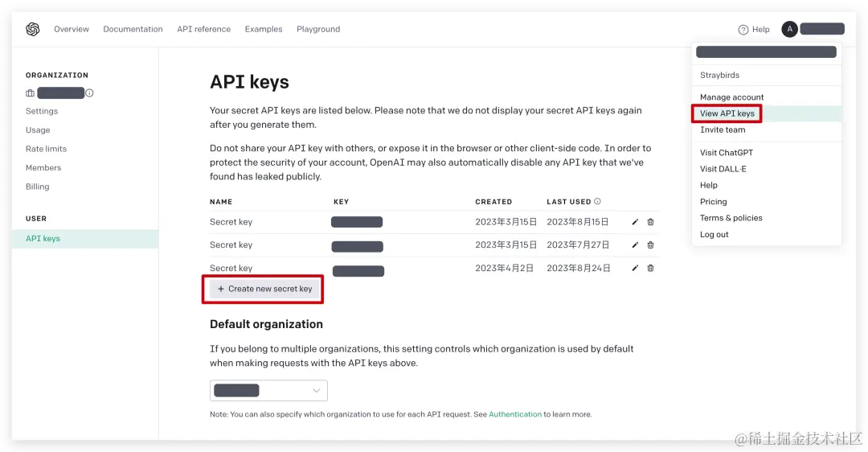Screen dimensions: 868x452
Task: Click the redacted key of first row
Action: tap(357, 222)
